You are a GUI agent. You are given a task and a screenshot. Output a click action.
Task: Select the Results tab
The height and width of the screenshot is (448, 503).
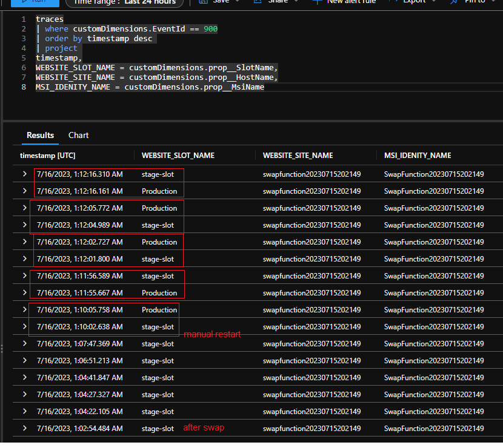[39, 135]
